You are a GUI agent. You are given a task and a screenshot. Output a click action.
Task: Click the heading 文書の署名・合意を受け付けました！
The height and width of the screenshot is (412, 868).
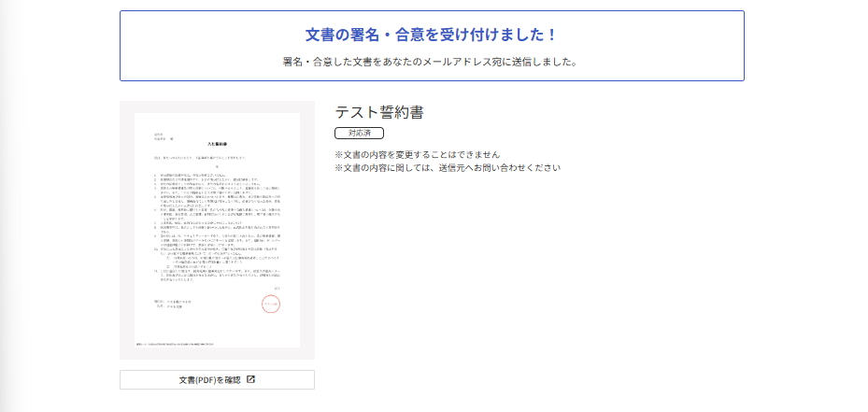coord(432,35)
